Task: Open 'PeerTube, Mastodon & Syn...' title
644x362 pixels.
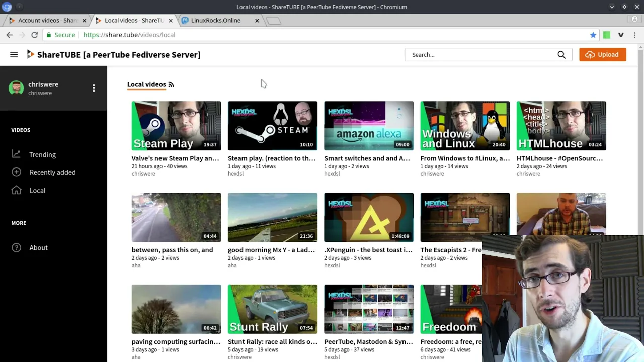Action: (368, 342)
